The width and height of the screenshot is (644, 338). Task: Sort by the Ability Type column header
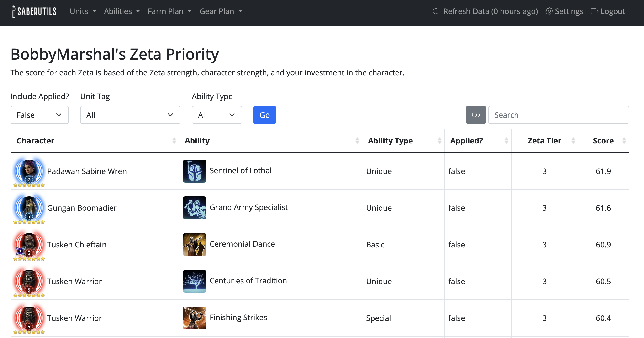click(x=403, y=141)
